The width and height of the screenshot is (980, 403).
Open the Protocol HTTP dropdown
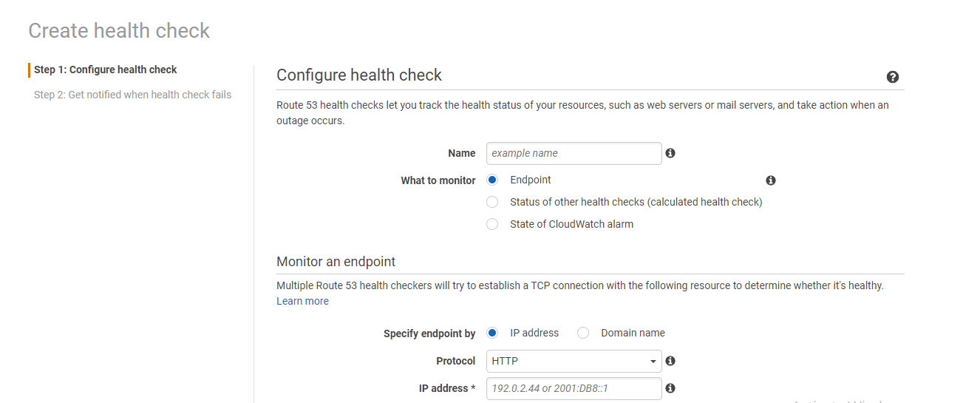pyautogui.click(x=574, y=361)
